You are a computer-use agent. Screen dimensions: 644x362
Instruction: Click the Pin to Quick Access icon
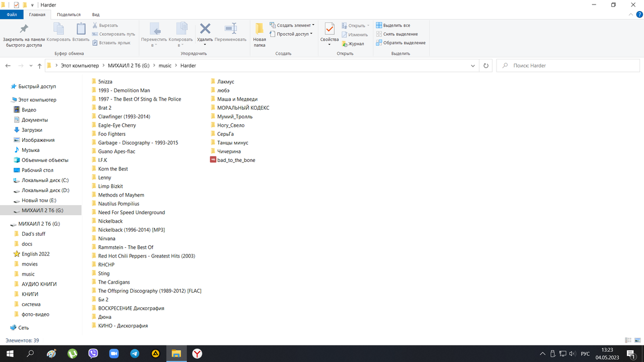click(24, 29)
